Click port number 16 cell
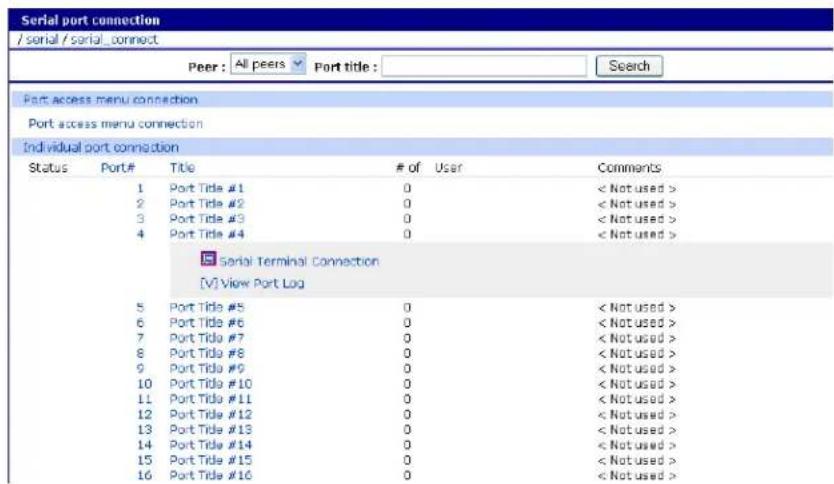The height and width of the screenshot is (484, 834). tap(145, 475)
